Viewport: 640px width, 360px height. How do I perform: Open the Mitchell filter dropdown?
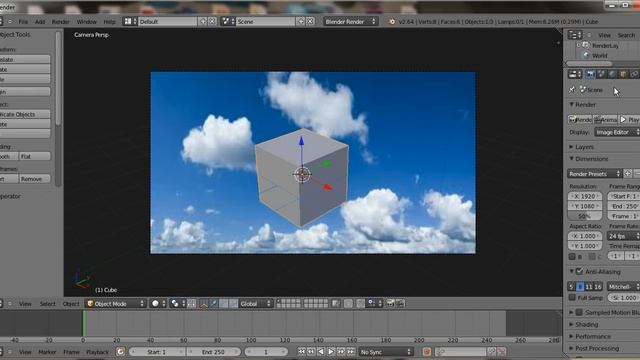pos(623,287)
